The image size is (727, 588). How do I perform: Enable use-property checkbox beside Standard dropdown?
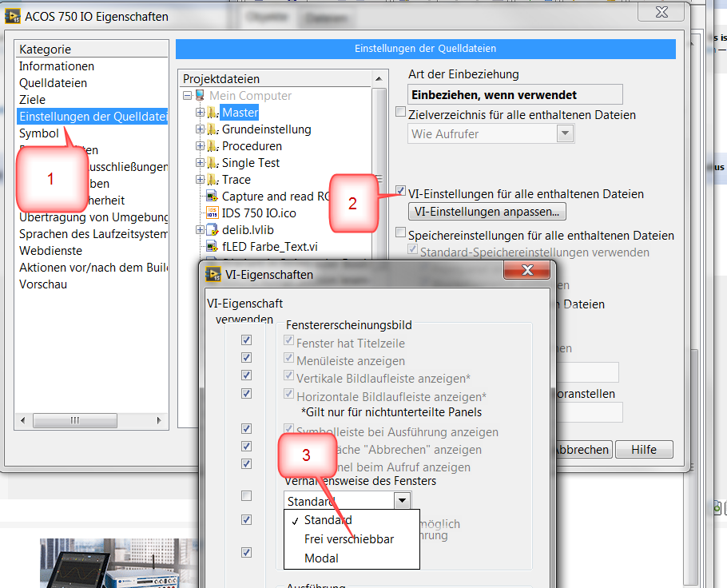pos(247,496)
